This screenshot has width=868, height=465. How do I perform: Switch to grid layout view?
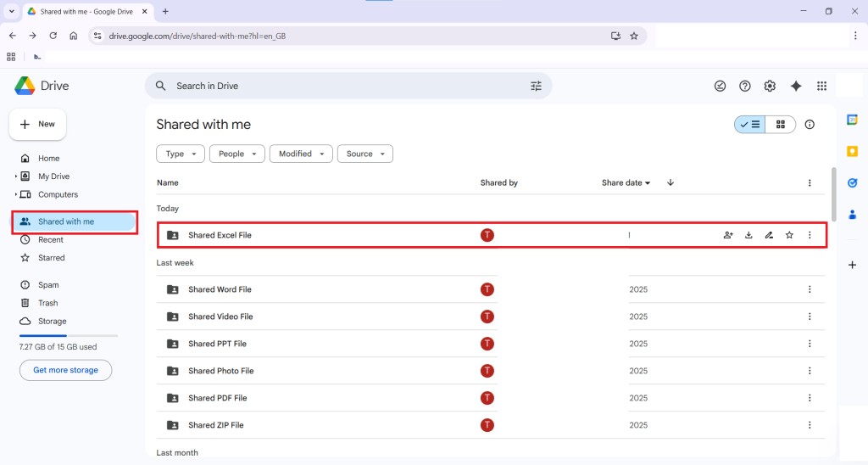tap(781, 125)
